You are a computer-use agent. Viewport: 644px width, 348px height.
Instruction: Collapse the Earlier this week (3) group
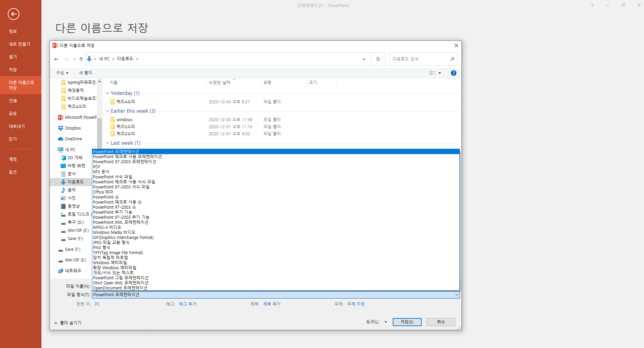tap(107, 111)
